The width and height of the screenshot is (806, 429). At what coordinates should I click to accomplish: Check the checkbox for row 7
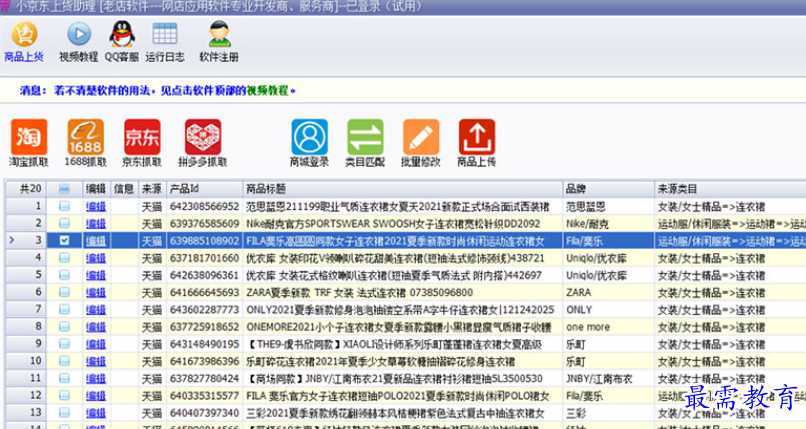64,309
